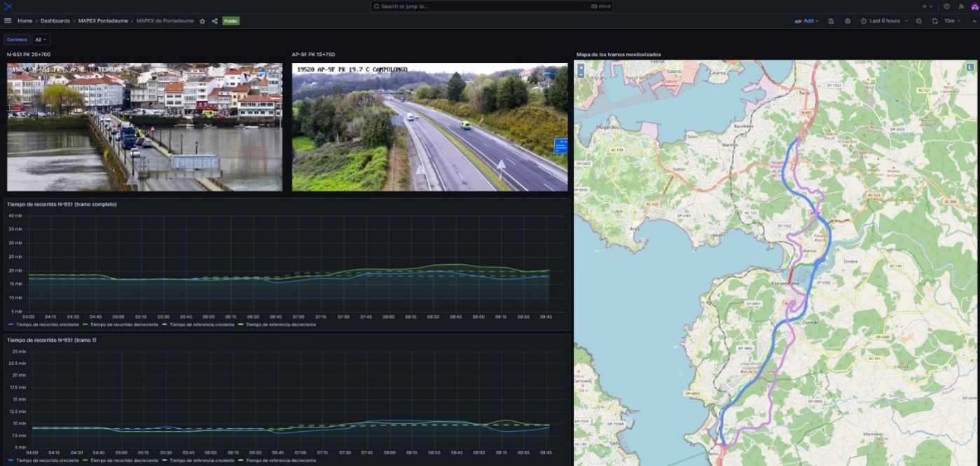Expand the Carretera 'All' variable dropdown
Viewport: 980px width, 466px height.
[x=41, y=40]
